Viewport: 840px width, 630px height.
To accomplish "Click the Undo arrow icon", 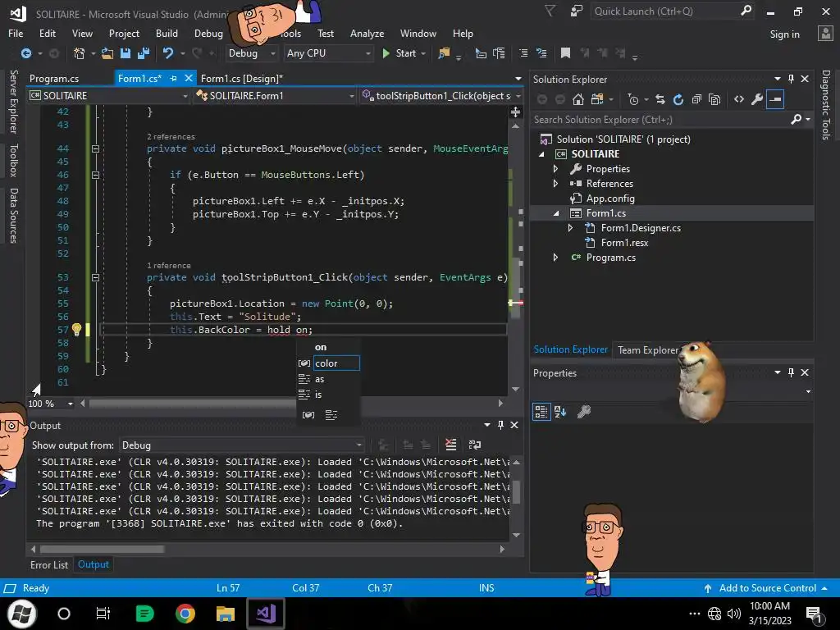I will coord(167,53).
